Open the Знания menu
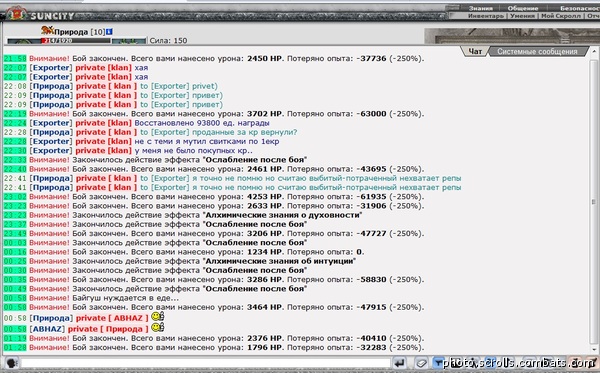600x373 pixels. 481,8
